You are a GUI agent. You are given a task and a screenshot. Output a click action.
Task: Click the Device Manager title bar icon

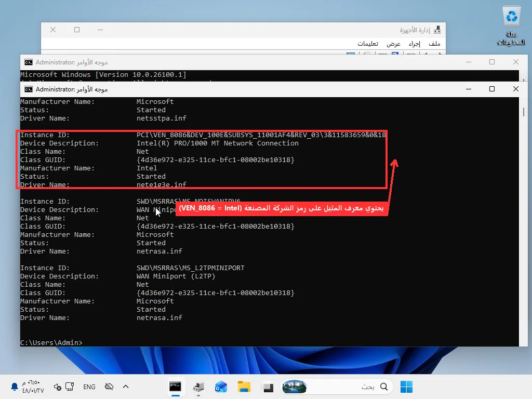(x=437, y=30)
